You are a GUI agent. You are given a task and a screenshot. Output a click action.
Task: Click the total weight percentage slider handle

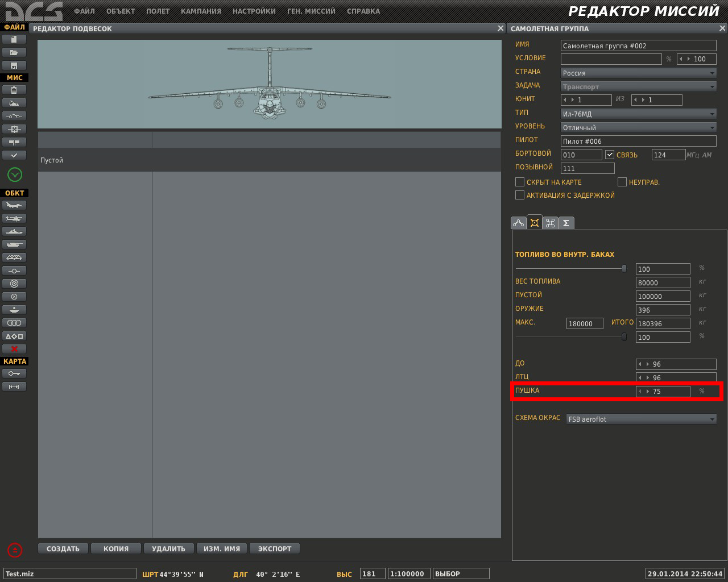click(x=624, y=336)
